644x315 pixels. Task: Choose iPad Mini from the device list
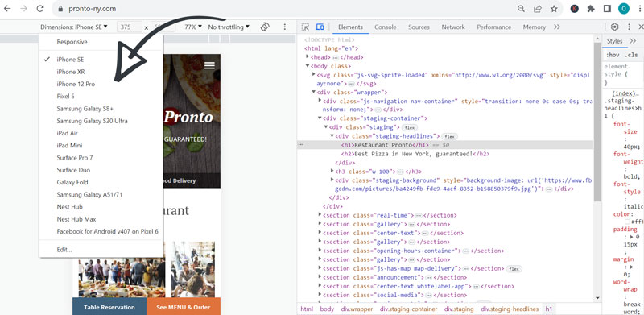coord(101,145)
